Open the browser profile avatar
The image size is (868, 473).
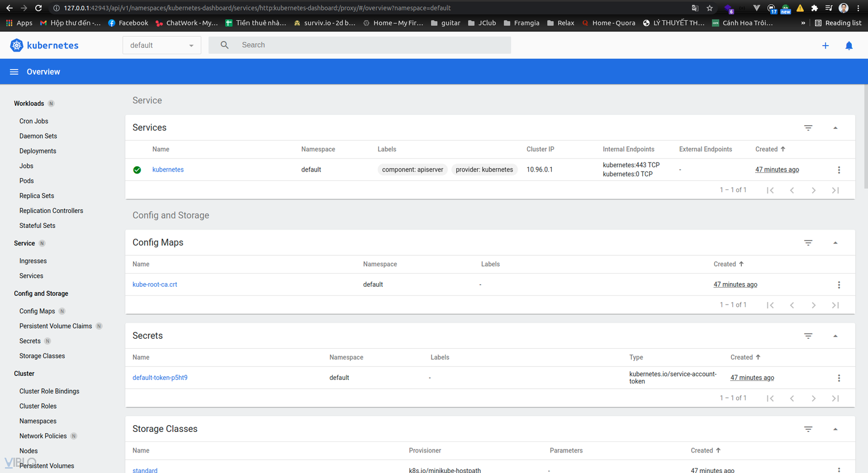point(844,8)
